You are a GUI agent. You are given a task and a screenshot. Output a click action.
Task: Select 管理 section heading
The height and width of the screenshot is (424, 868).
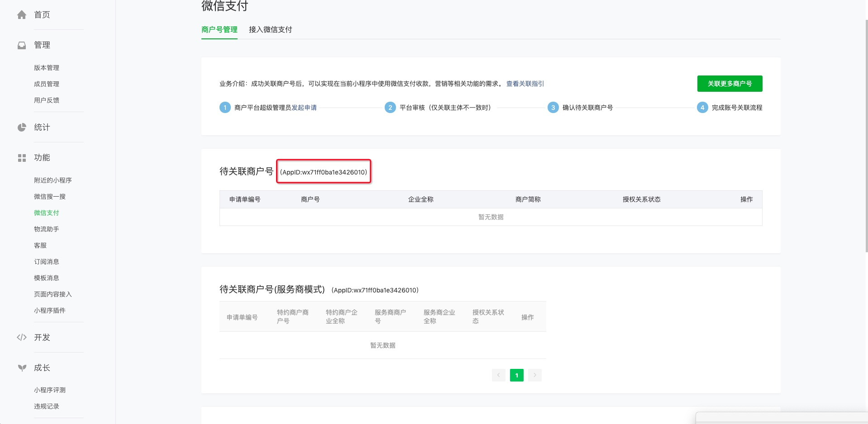pyautogui.click(x=42, y=45)
